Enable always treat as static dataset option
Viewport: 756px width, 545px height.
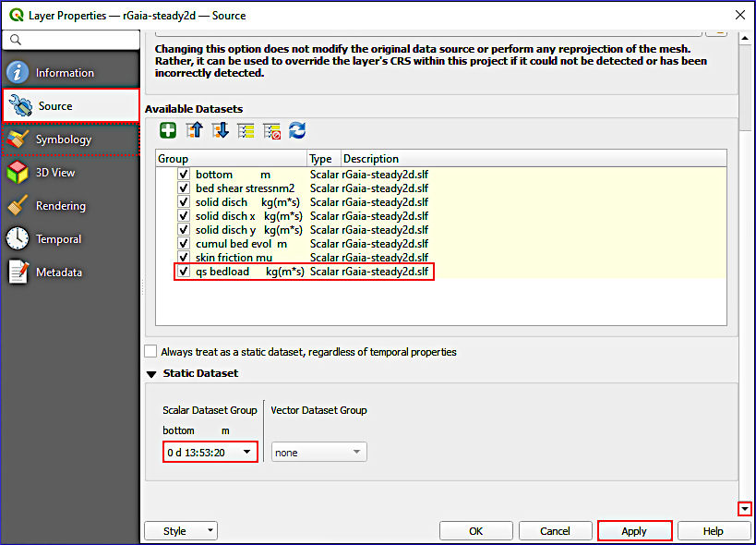click(150, 351)
